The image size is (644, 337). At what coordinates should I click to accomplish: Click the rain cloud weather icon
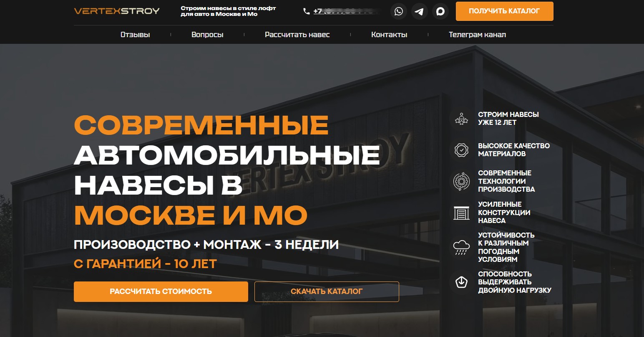[461, 247]
